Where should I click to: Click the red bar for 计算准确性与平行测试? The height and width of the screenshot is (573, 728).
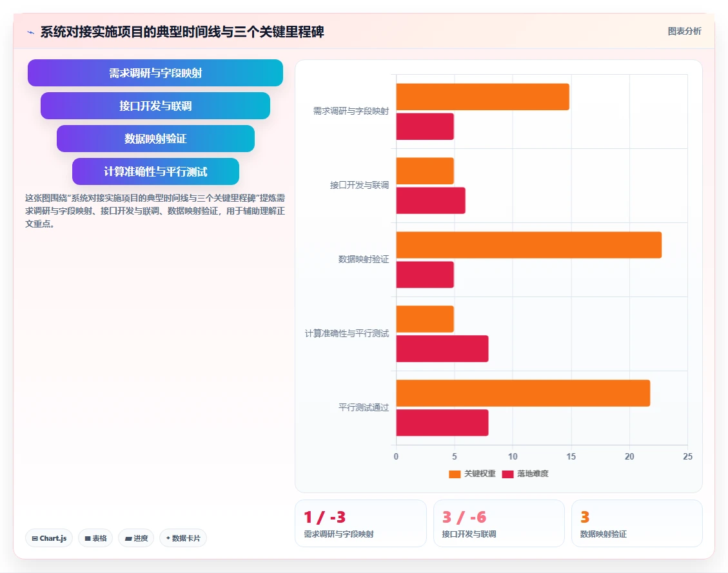pyautogui.click(x=442, y=349)
